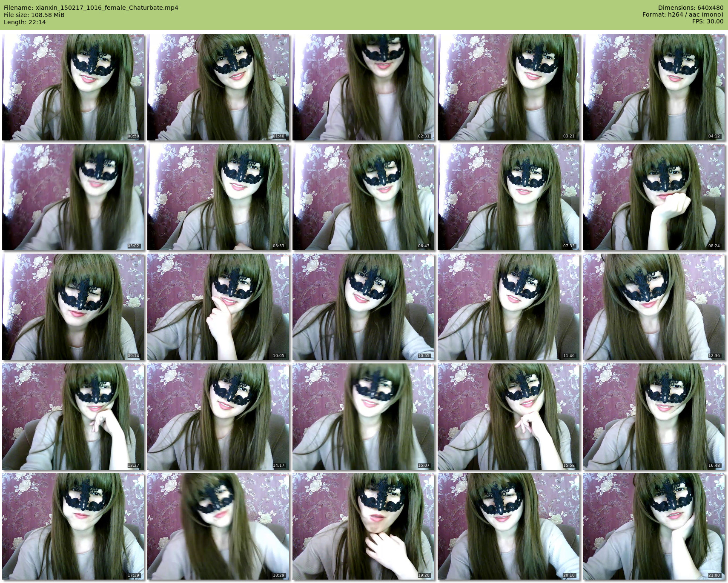Open the motion-blurred frame at 18:29

[x=218, y=526]
